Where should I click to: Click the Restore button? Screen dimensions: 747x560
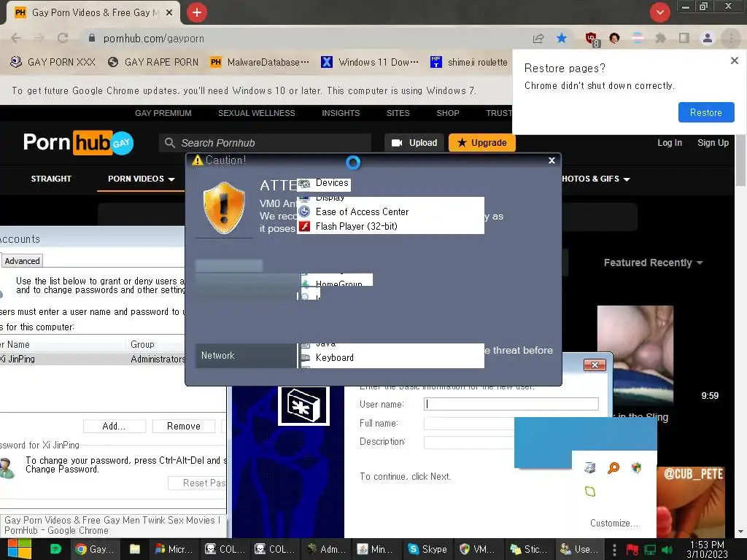pos(706,112)
